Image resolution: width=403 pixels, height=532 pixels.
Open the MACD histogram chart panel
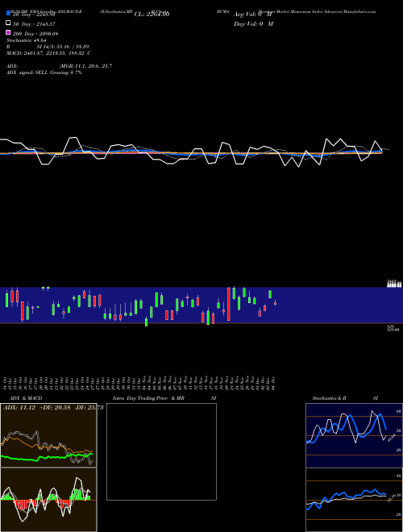48,500
